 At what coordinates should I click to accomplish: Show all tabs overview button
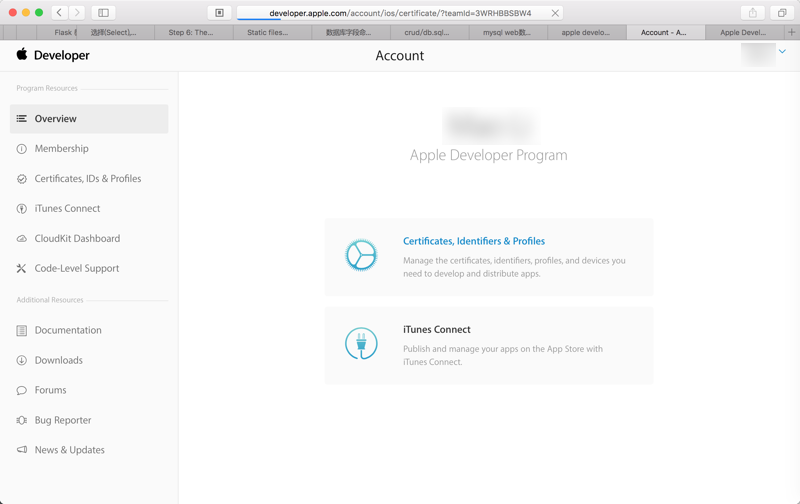782,13
